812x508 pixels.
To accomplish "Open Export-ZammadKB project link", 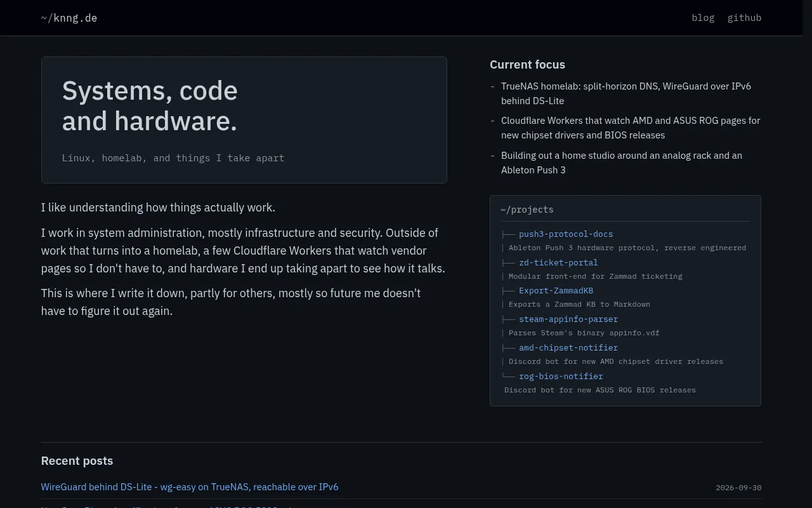I will (556, 291).
